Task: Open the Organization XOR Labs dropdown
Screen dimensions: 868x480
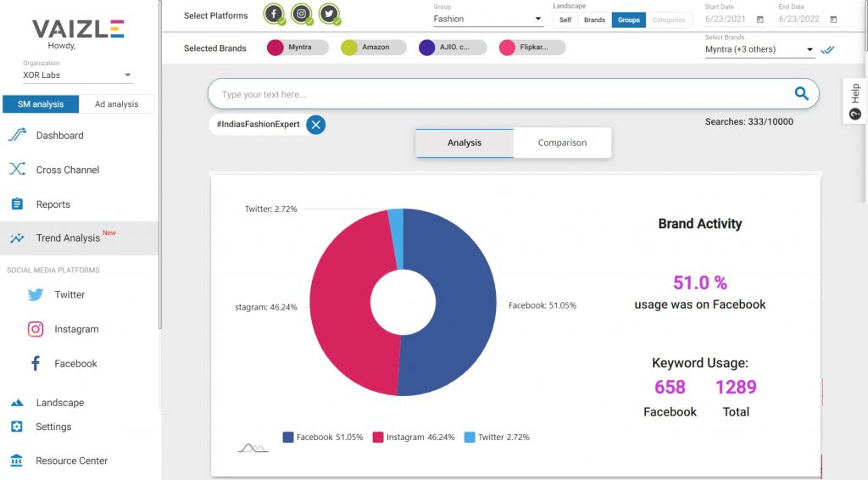Action: [77, 75]
